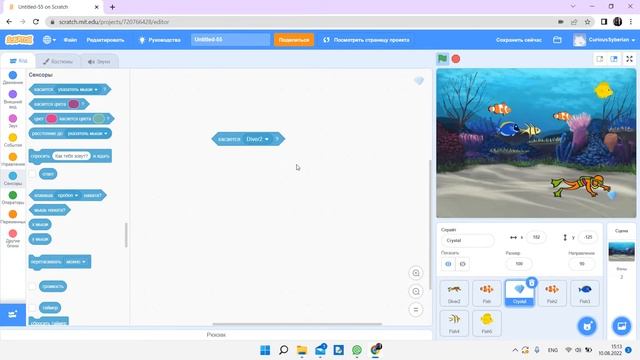Open Windows Start menu

pyautogui.click(x=265, y=350)
